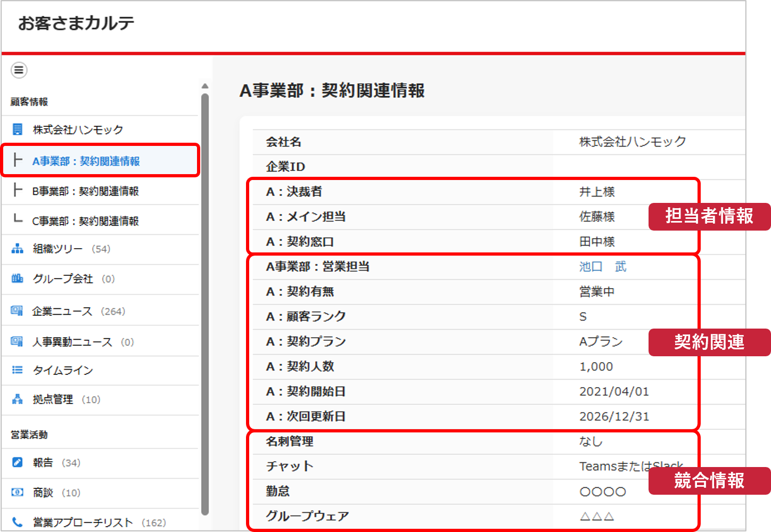Click the 組織ツリー hierarchy icon
The height and width of the screenshot is (532, 771).
point(18,249)
